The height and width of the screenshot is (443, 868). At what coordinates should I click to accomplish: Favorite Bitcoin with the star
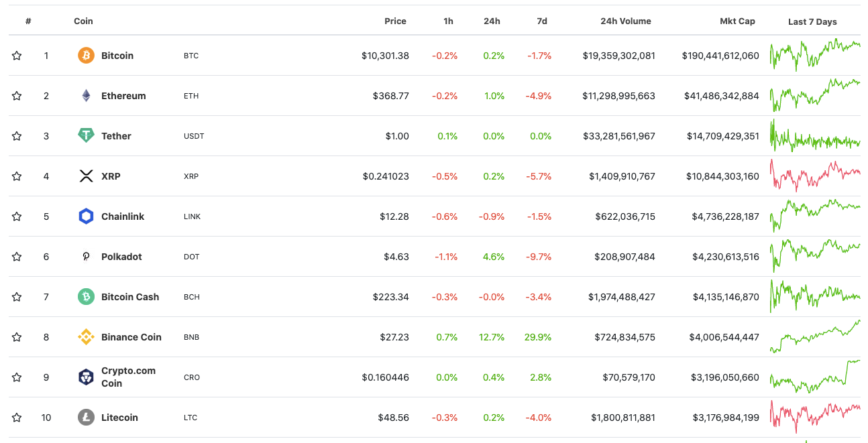(x=17, y=56)
